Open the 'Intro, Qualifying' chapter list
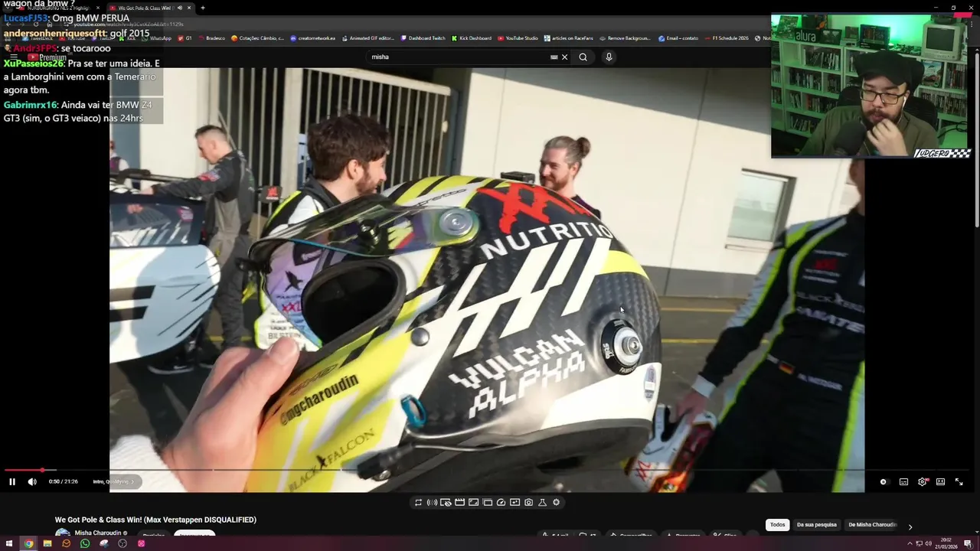The height and width of the screenshot is (551, 980). (x=113, y=481)
